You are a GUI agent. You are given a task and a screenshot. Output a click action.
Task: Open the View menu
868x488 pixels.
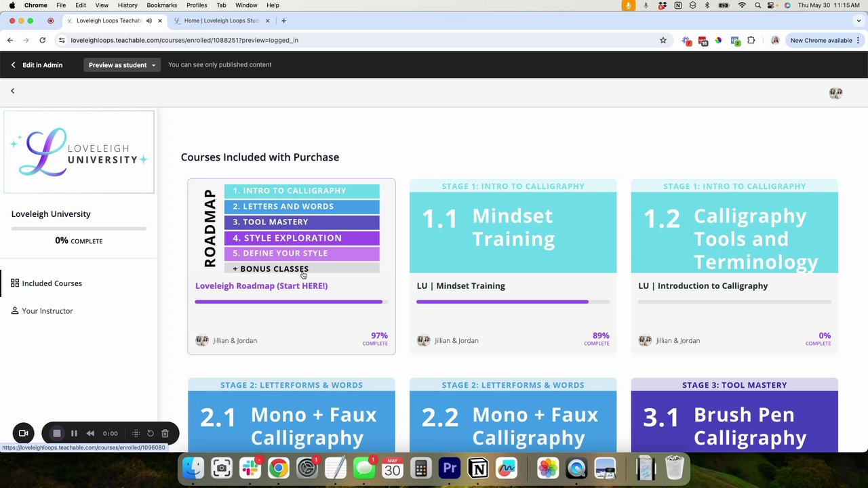pos(102,5)
